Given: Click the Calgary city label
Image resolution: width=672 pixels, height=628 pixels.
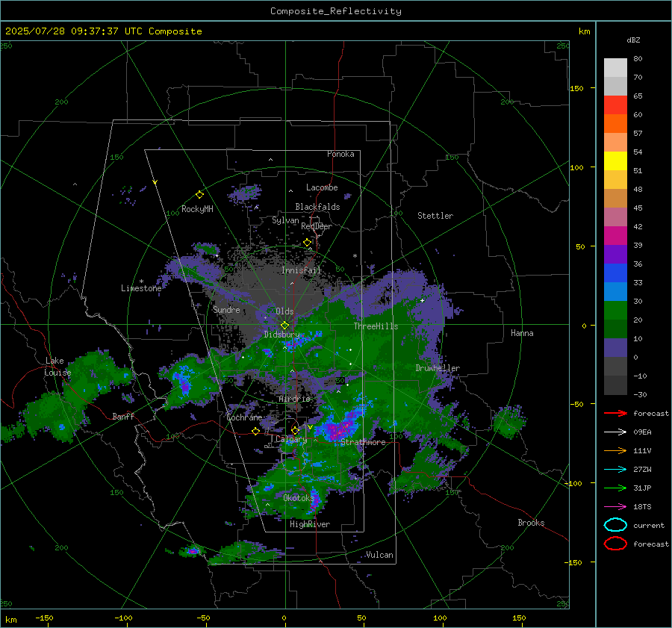Looking at the screenshot, I should coord(291,439).
